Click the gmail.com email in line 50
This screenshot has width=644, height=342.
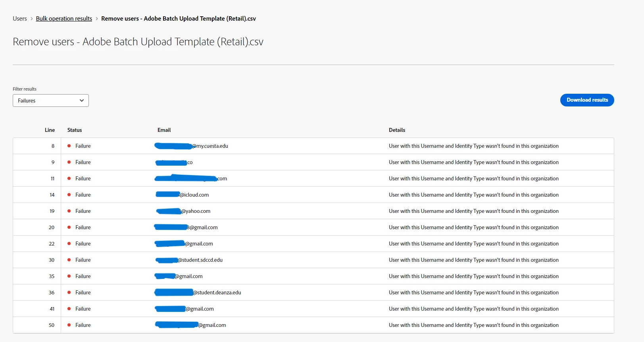pos(190,325)
